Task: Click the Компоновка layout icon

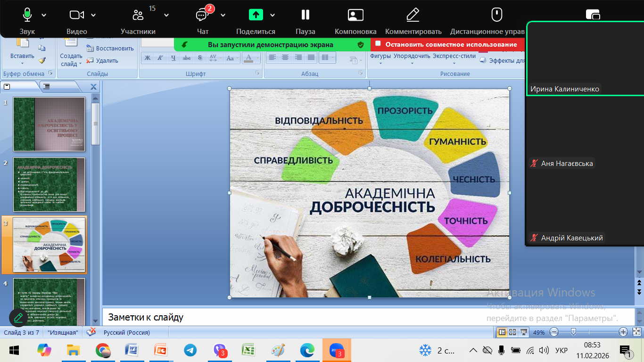Action: [x=355, y=15]
